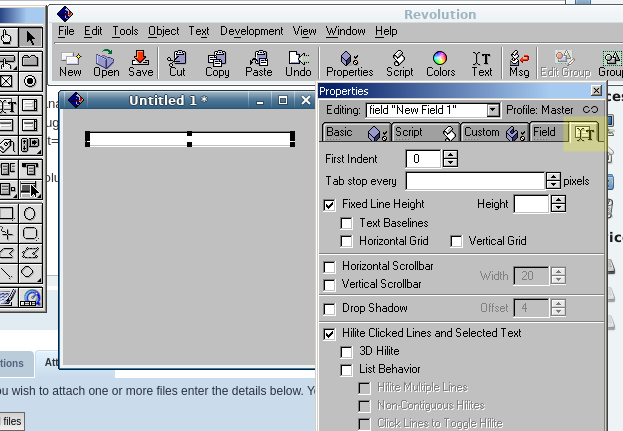Enable Text Baselines checkbox
The image size is (623, 431).
tap(346, 223)
